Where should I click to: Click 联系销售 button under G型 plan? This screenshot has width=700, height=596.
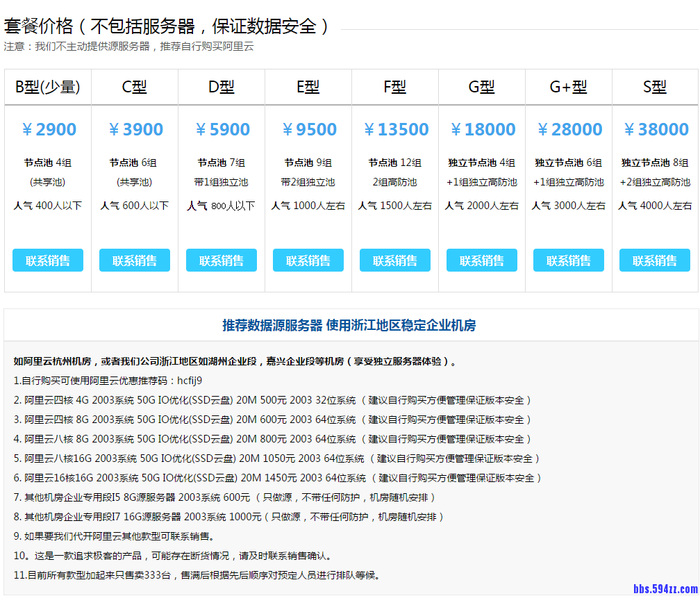[x=481, y=260]
